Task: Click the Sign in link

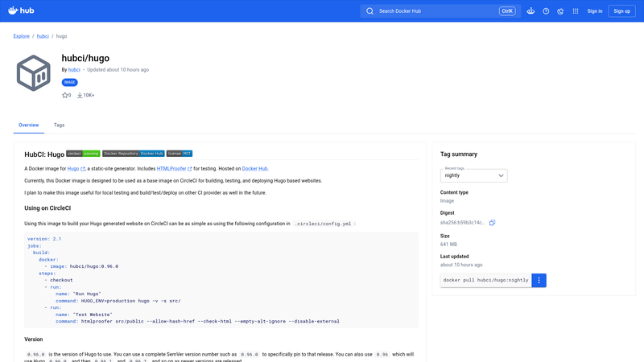Action: click(595, 11)
